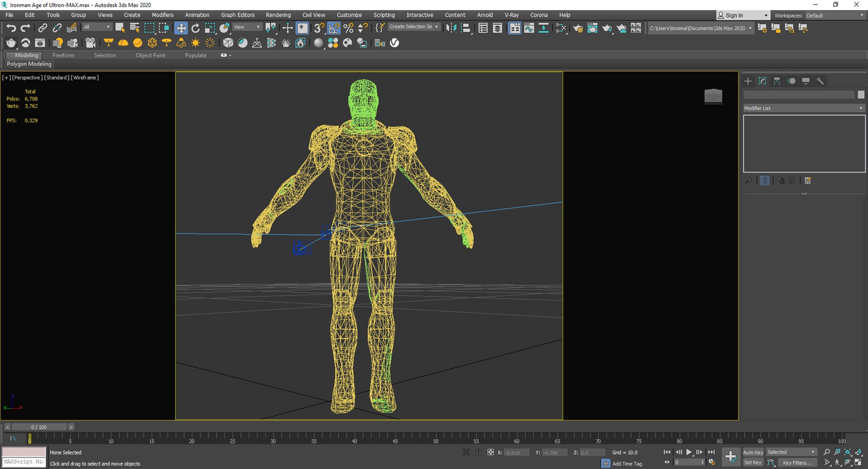Open the Graph Editors menu

[238, 15]
